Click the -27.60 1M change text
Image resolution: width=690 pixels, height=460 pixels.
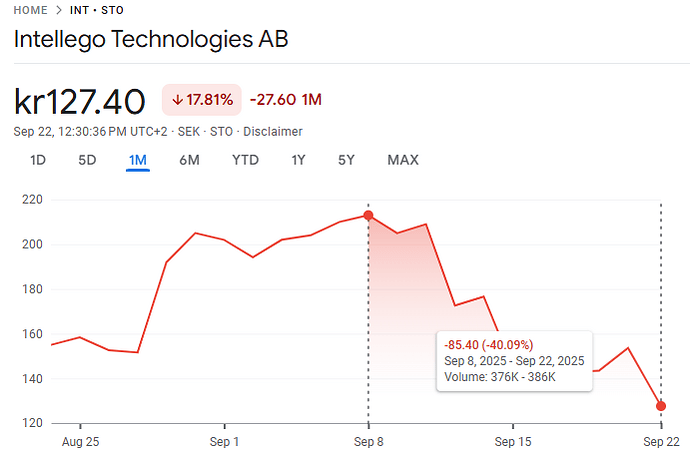(x=285, y=100)
